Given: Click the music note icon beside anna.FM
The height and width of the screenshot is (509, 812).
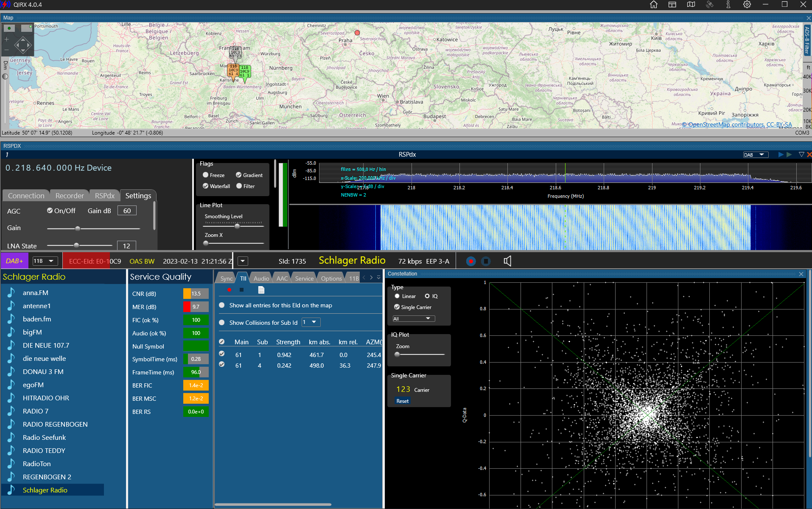Looking at the screenshot, I should pyautogui.click(x=11, y=292).
